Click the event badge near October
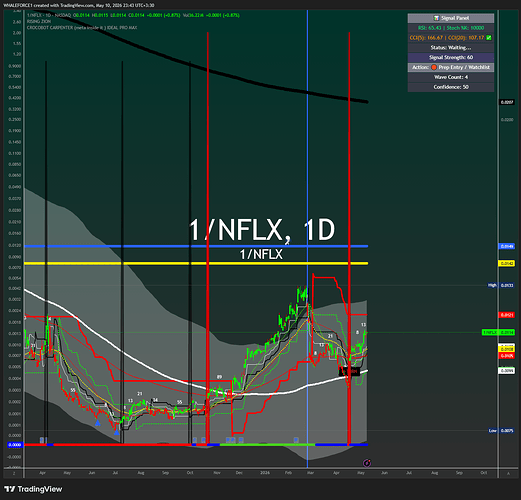This screenshot has width=521, height=500. click(x=195, y=440)
